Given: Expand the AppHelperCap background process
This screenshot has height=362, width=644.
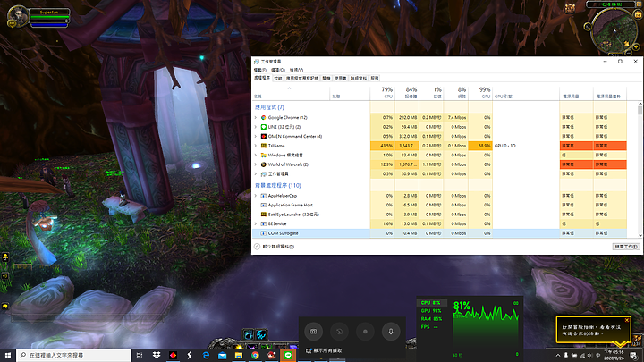Looking at the screenshot, I should click(256, 196).
